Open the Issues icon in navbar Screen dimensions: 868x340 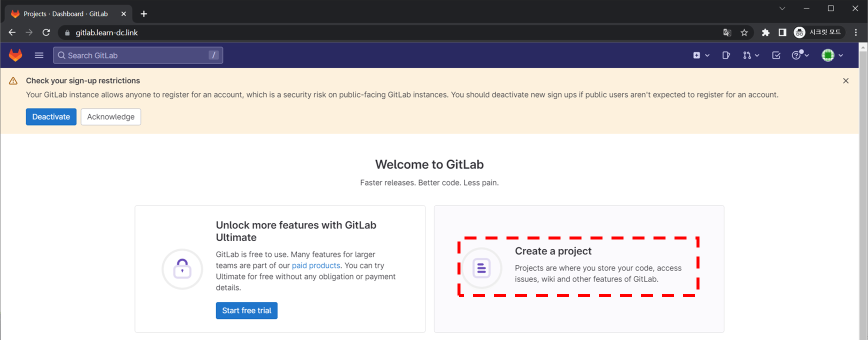pyautogui.click(x=726, y=55)
